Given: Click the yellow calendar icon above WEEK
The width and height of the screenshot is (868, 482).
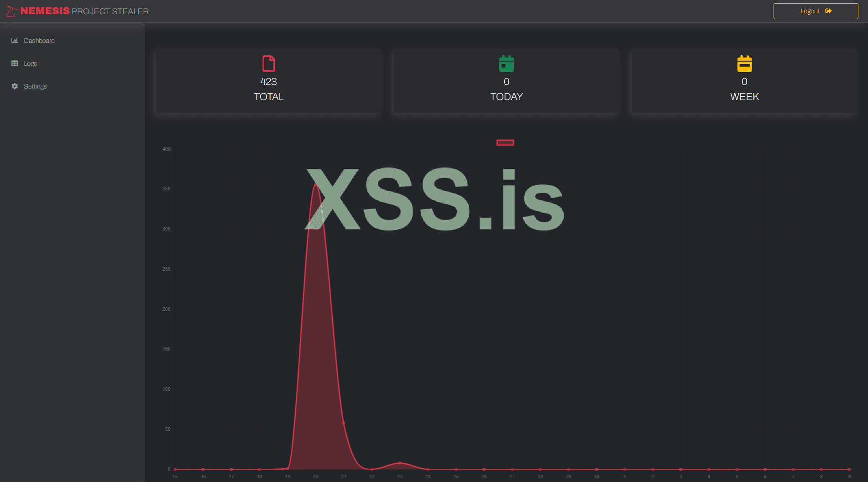Looking at the screenshot, I should (x=744, y=64).
